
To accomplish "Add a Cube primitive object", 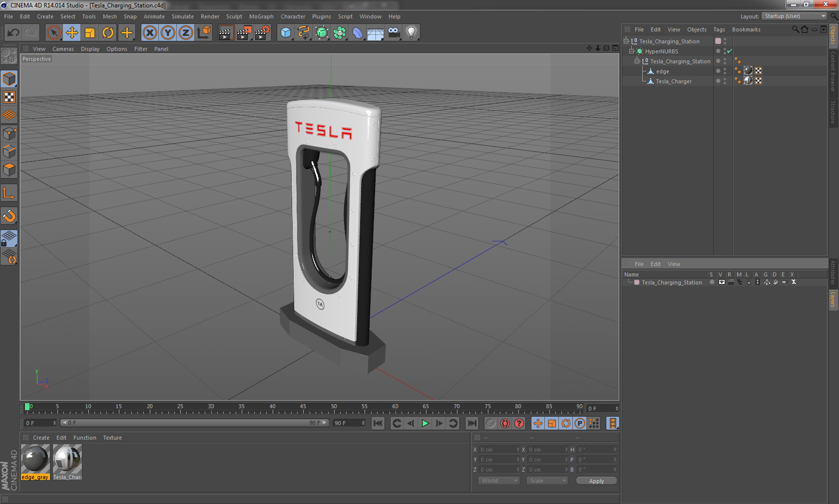I will click(286, 33).
